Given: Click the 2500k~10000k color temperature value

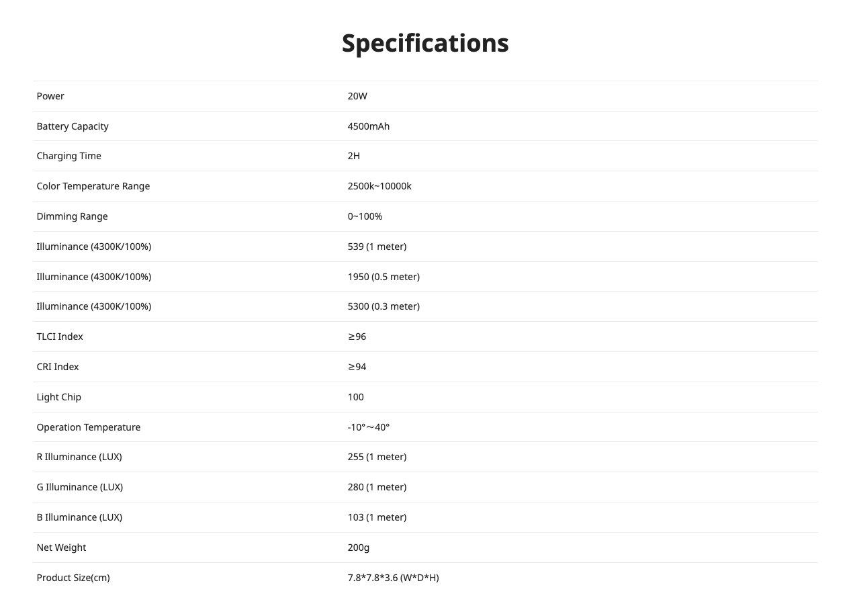Looking at the screenshot, I should click(379, 186).
